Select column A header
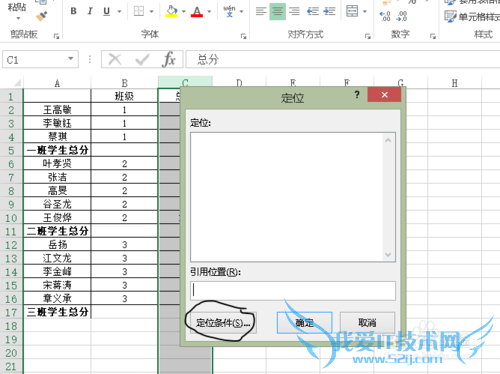The width and height of the screenshot is (500, 374). point(57,83)
